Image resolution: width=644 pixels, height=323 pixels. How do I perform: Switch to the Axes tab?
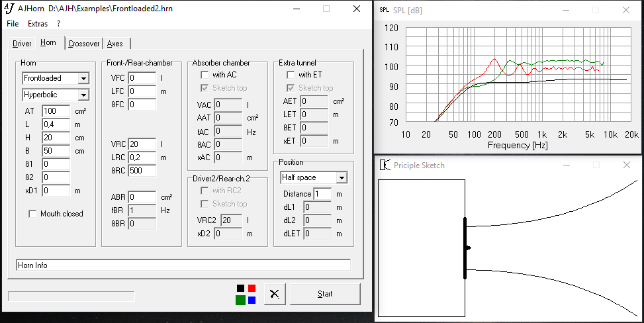(115, 44)
